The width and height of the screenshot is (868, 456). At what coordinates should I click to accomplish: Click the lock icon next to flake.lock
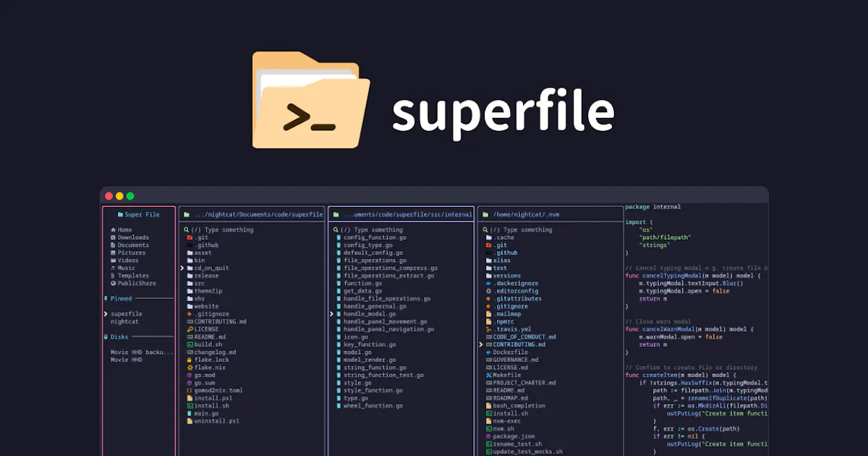point(190,360)
